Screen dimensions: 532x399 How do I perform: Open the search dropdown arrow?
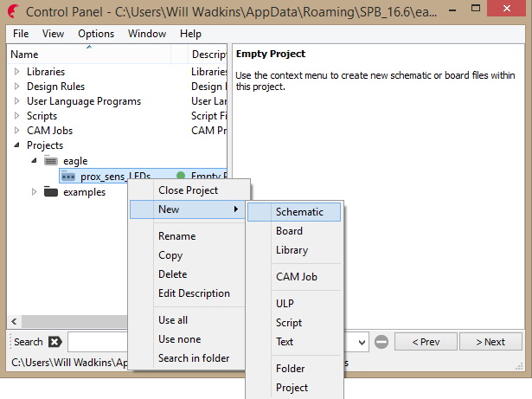click(x=362, y=342)
